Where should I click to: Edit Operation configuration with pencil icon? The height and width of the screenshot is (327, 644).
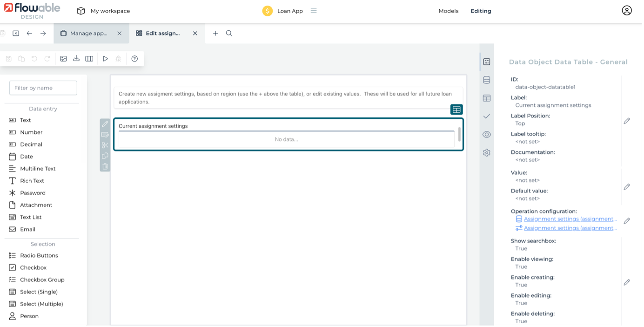tap(627, 221)
